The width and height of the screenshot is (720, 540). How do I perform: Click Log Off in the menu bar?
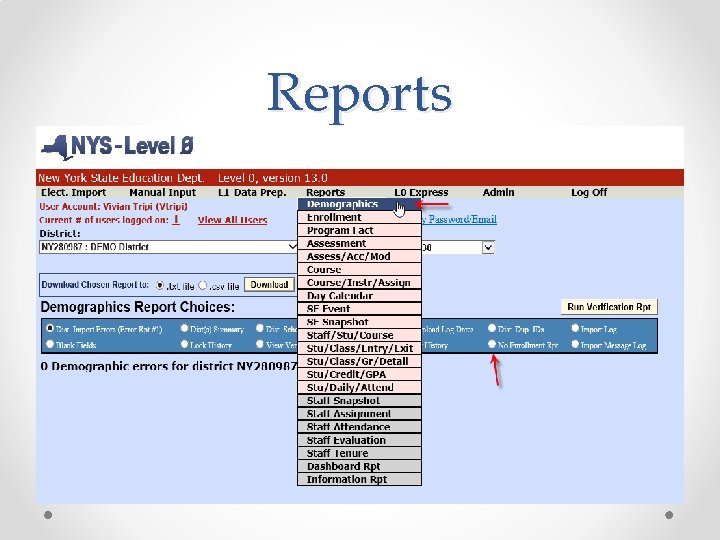(589, 192)
